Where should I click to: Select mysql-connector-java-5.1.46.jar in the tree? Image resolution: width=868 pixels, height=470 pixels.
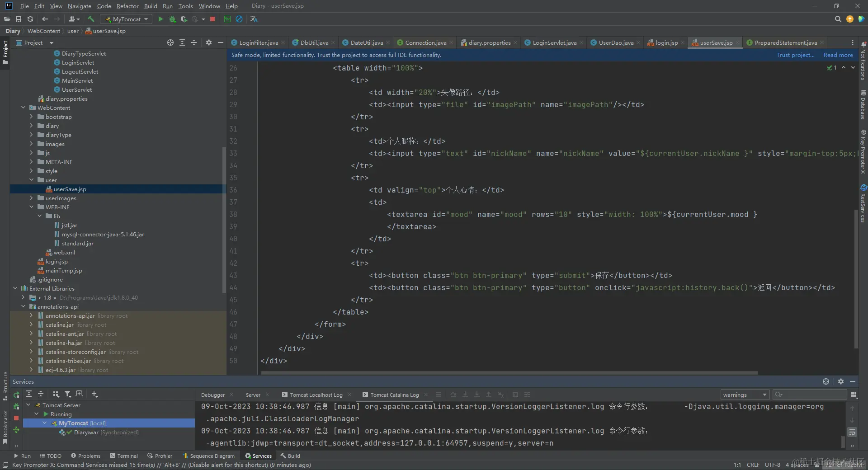tap(103, 234)
